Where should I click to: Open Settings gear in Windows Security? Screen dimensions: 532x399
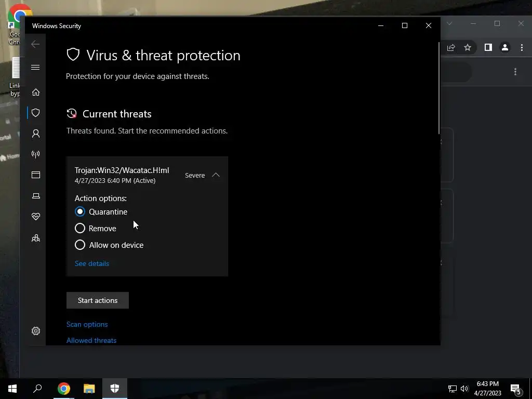(36, 331)
